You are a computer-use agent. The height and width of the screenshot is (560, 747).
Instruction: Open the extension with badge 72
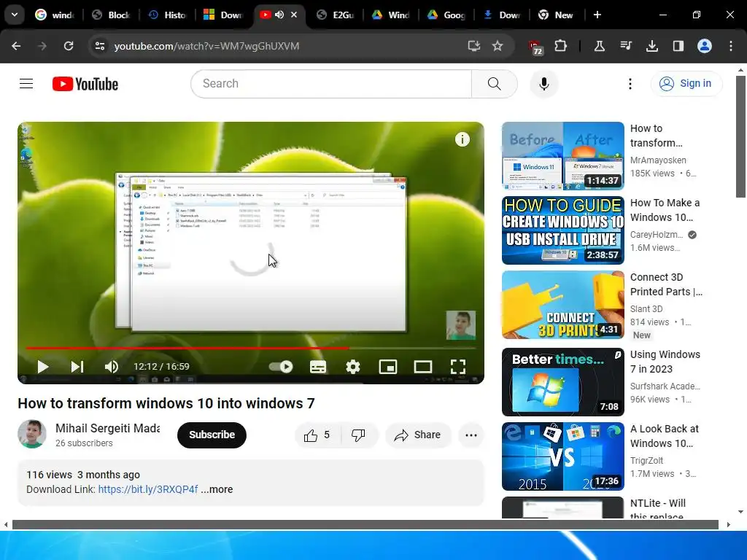(x=536, y=47)
